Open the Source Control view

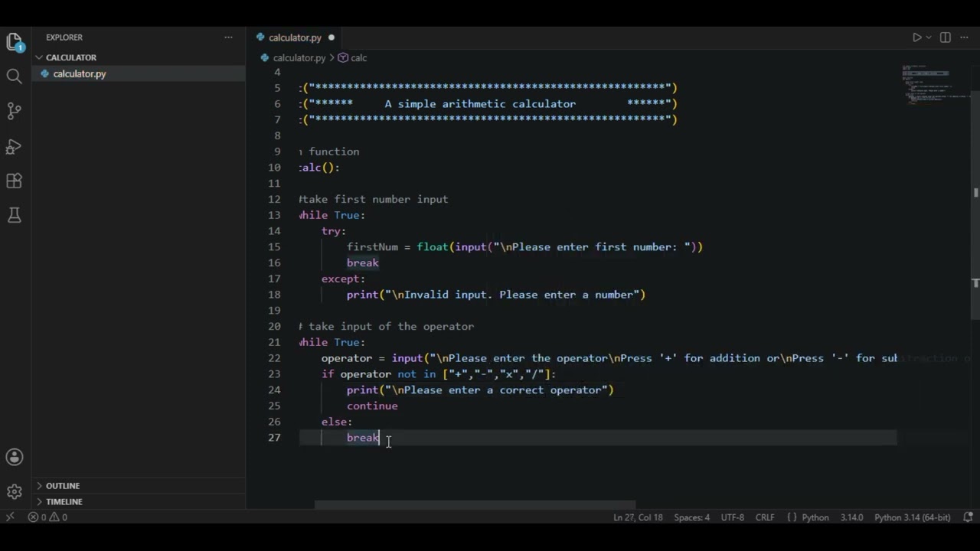14,111
